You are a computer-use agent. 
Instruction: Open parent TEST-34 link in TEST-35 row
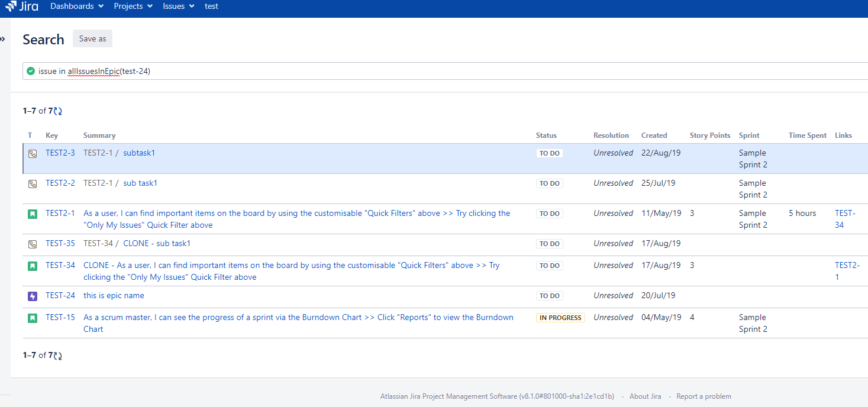pos(98,243)
